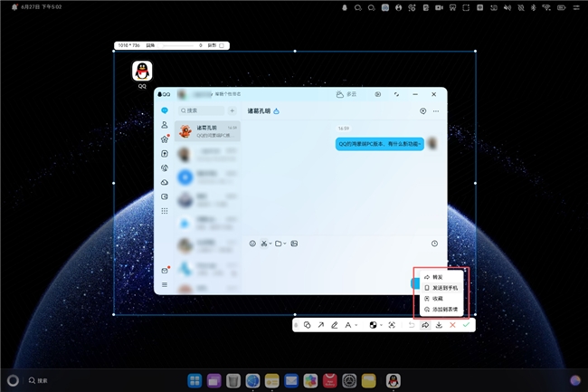Open the browser globe in the dock

252,381
